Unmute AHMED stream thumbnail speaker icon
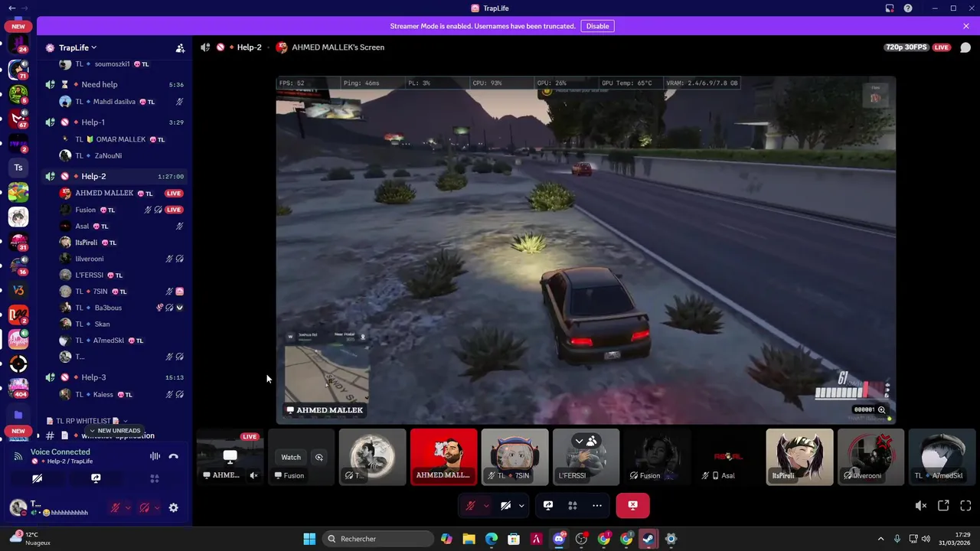Screen dimensions: 980x551 tap(254, 475)
